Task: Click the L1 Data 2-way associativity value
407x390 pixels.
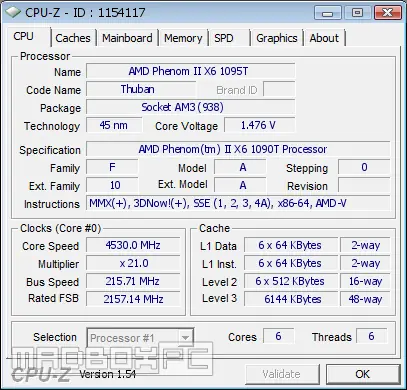Action: tap(365, 245)
